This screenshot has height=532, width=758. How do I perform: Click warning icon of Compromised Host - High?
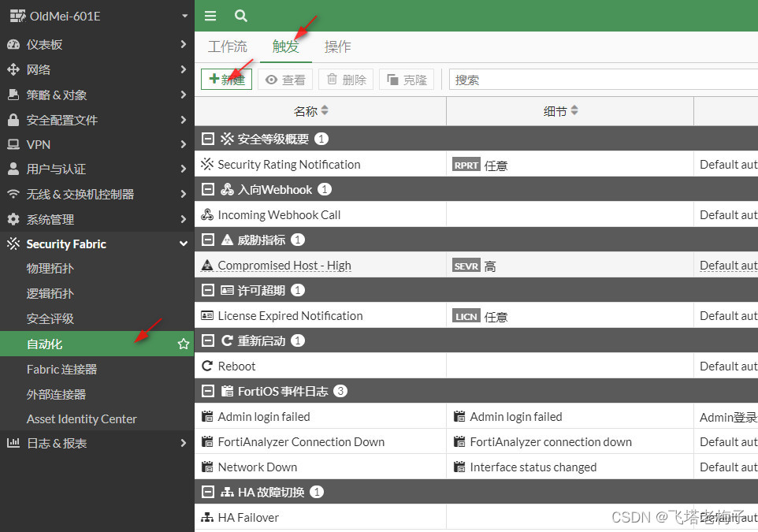(x=207, y=265)
